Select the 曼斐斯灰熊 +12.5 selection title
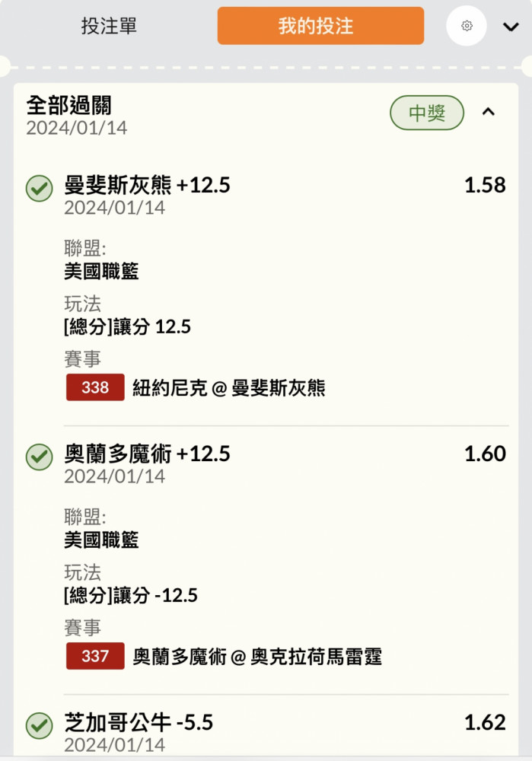Image resolution: width=532 pixels, height=761 pixels. (x=147, y=185)
